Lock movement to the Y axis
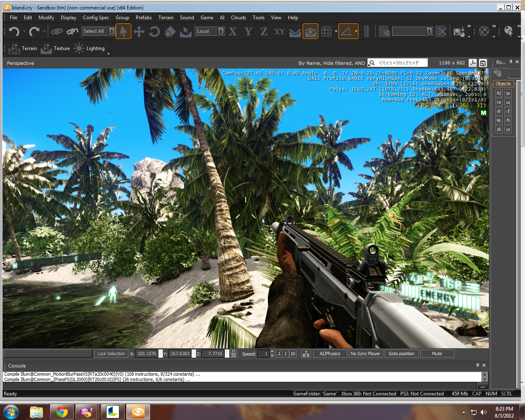 pyautogui.click(x=248, y=32)
